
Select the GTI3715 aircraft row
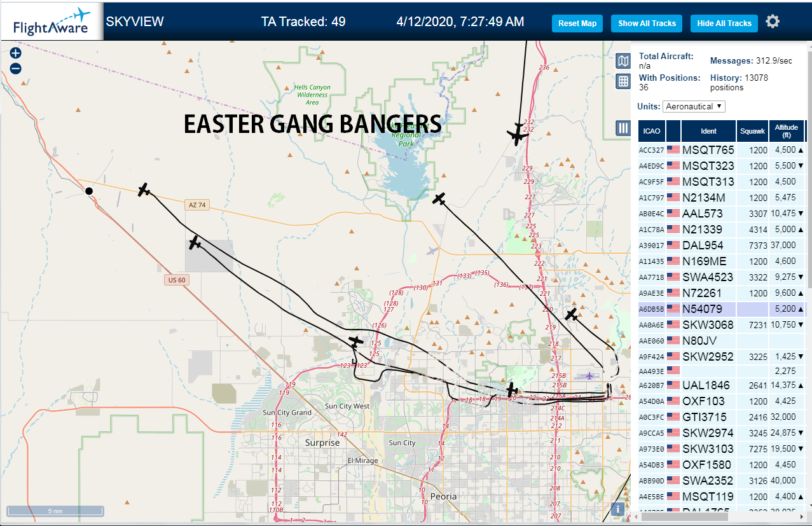(722, 417)
